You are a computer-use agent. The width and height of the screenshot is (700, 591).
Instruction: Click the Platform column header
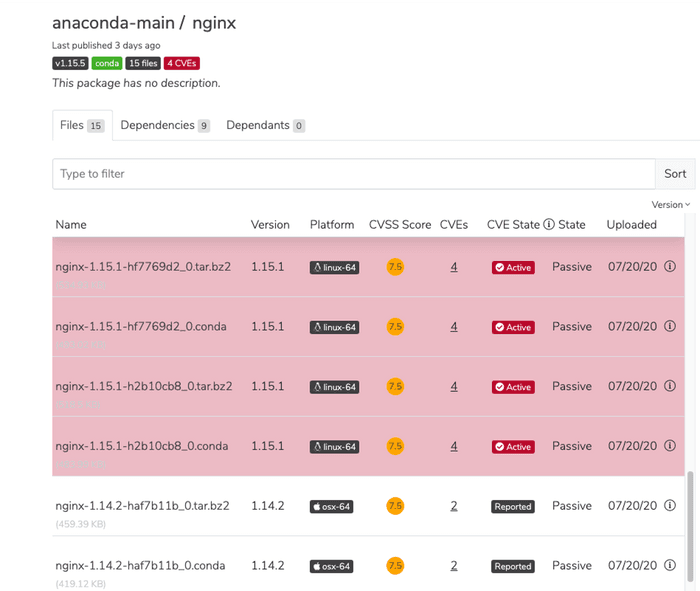point(332,225)
